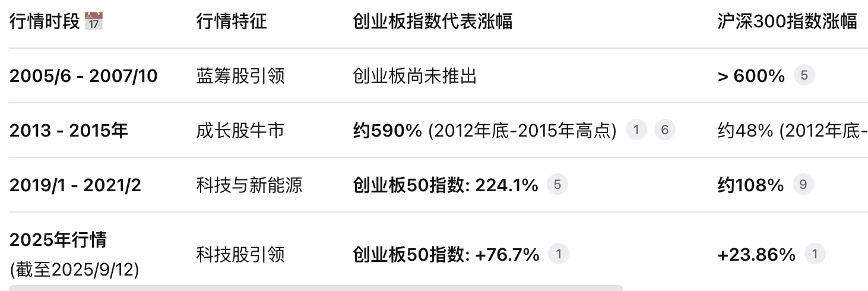The height and width of the screenshot is (291, 868).
Task: Click the 创业板指数代表涨幅 column header
Action: [432, 22]
